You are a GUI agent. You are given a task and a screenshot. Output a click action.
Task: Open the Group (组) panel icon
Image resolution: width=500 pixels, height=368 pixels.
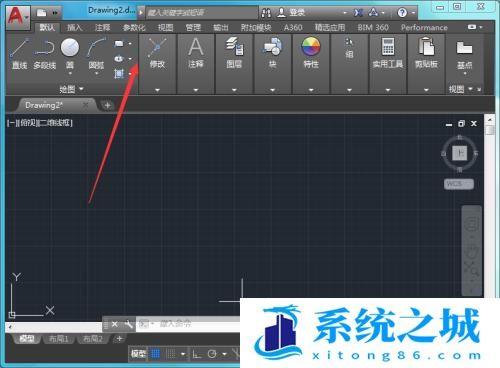[349, 48]
